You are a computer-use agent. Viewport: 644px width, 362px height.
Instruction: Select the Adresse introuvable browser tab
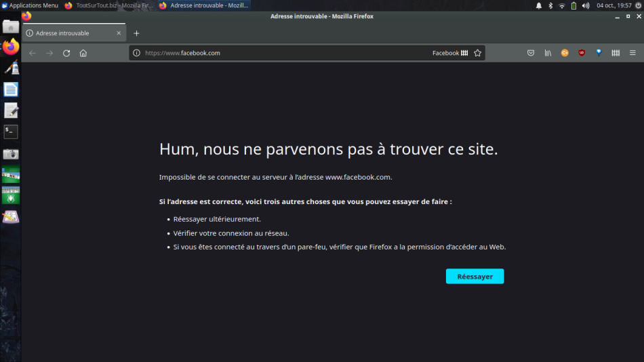tap(74, 33)
